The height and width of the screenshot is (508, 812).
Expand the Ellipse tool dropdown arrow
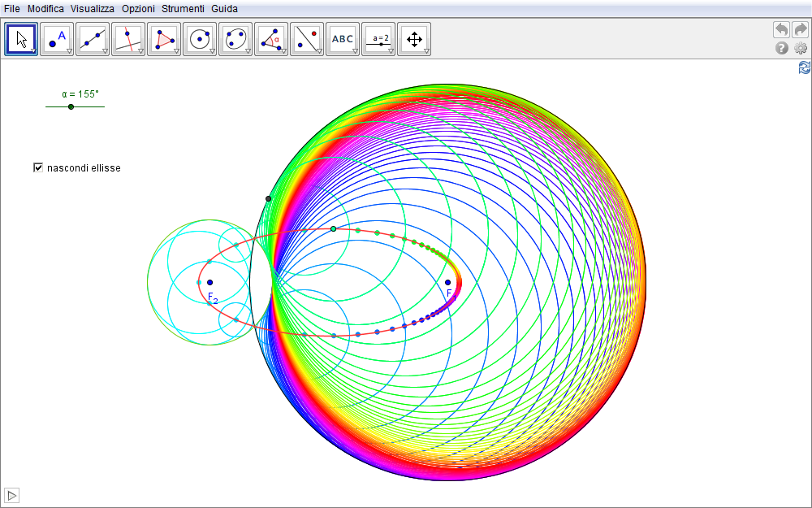248,51
